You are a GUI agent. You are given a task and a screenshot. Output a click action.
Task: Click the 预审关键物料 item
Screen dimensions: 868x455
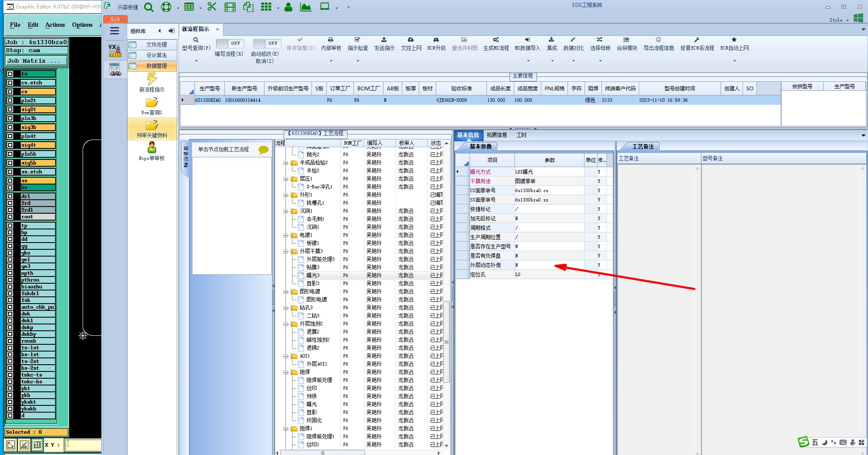click(x=152, y=129)
